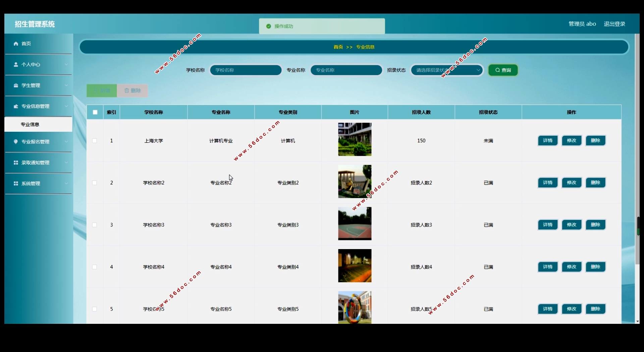
Task: Click 删除 for 上海大学 row
Action: [595, 140]
